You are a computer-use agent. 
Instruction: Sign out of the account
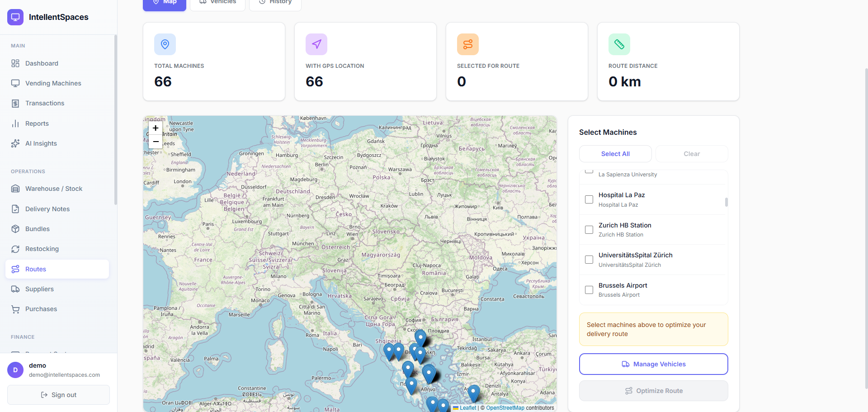(58, 395)
